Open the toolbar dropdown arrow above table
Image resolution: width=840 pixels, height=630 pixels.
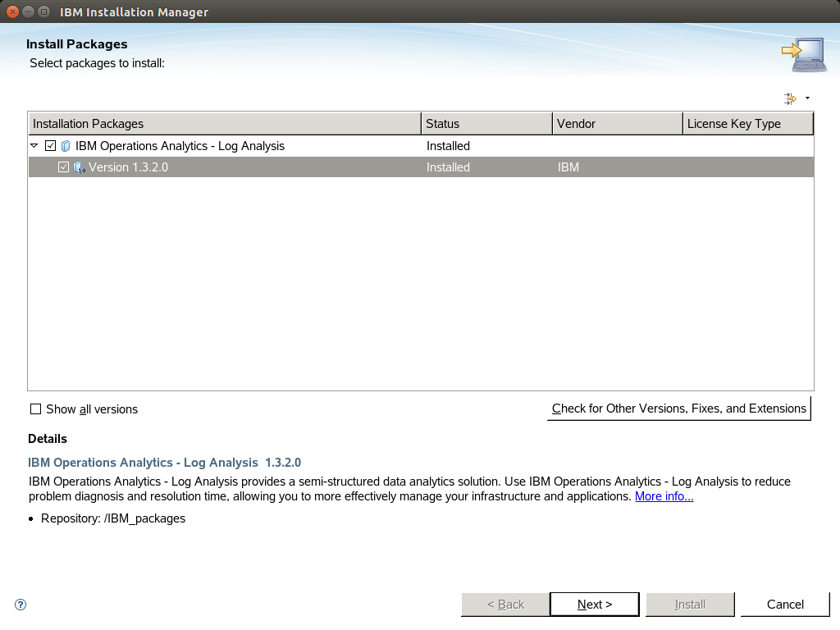[x=807, y=98]
